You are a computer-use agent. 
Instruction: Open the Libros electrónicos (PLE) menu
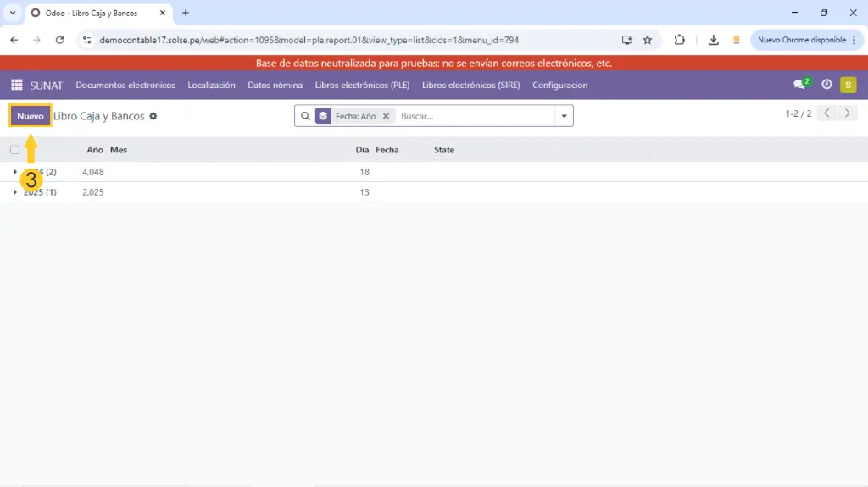click(362, 85)
